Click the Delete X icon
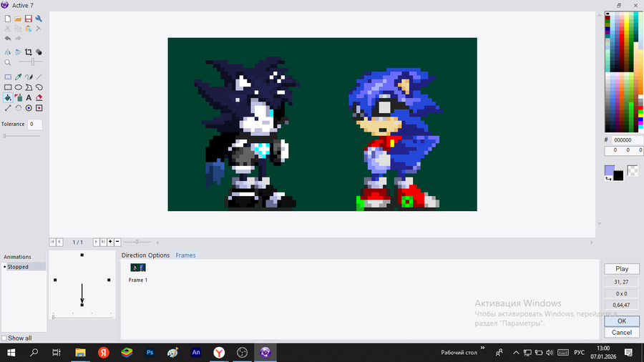Viewport: 644px width, 362px height. click(39, 29)
